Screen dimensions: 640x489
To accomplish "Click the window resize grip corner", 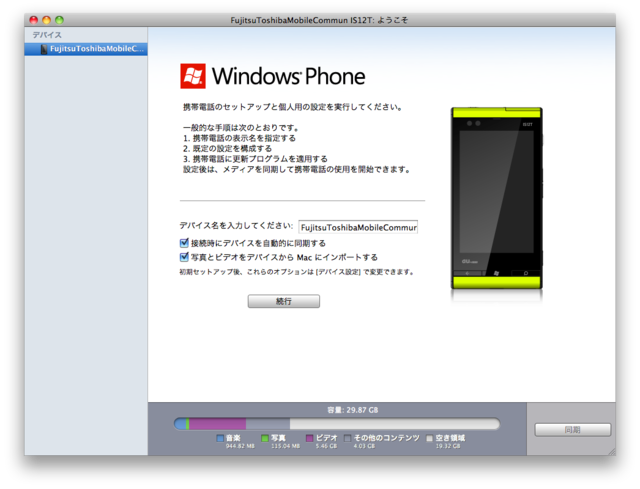I will point(612,451).
